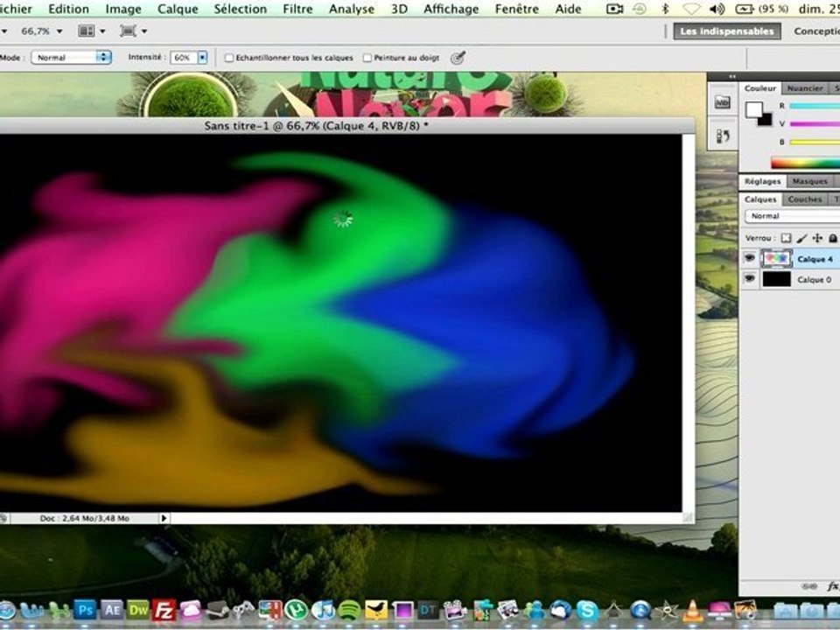Viewport: 840px width, 630px height.
Task: Open Dreamweaver in the Dock
Action: tap(137, 610)
